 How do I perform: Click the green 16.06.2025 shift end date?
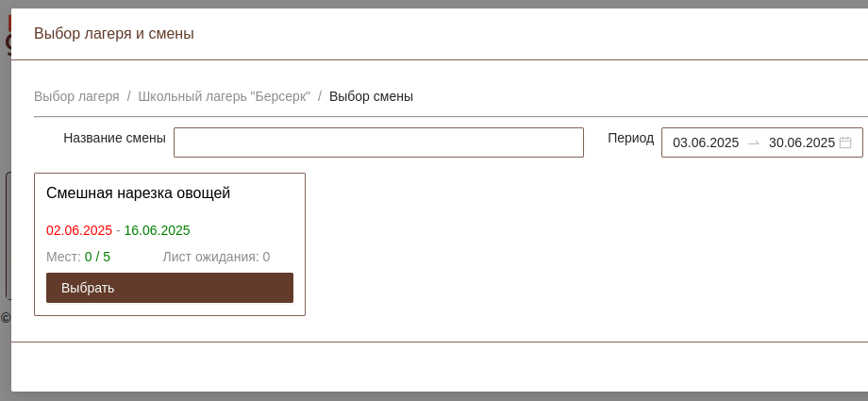157,230
